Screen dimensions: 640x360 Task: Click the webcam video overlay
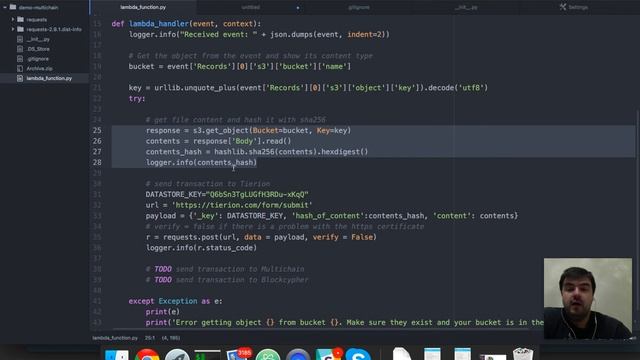pyautogui.click(x=588, y=298)
